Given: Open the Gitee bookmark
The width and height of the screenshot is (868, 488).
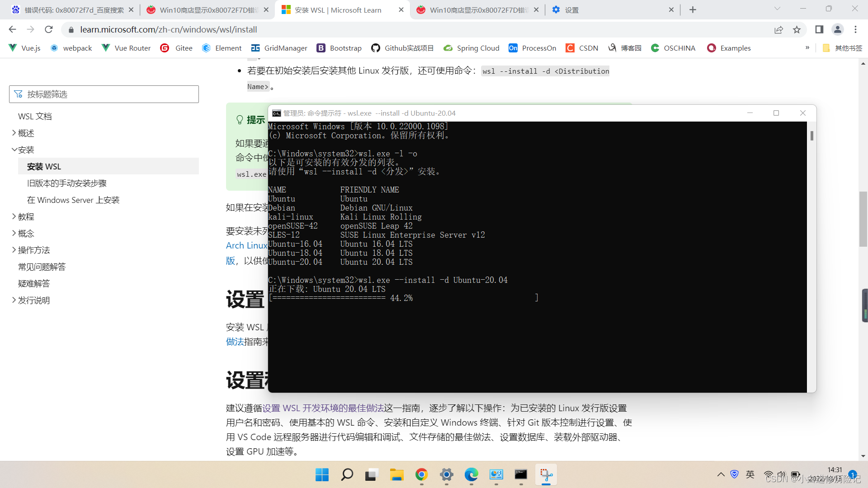Looking at the screenshot, I should 176,48.
